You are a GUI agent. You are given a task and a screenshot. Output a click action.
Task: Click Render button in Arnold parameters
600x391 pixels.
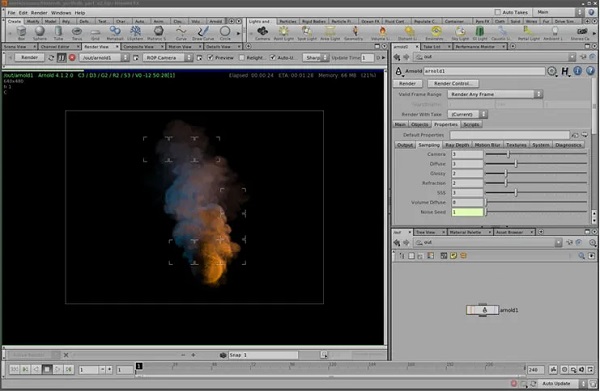click(408, 83)
